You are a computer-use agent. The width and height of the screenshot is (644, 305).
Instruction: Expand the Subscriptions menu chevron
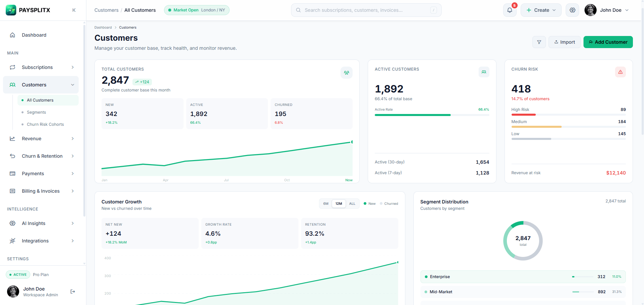click(x=73, y=67)
